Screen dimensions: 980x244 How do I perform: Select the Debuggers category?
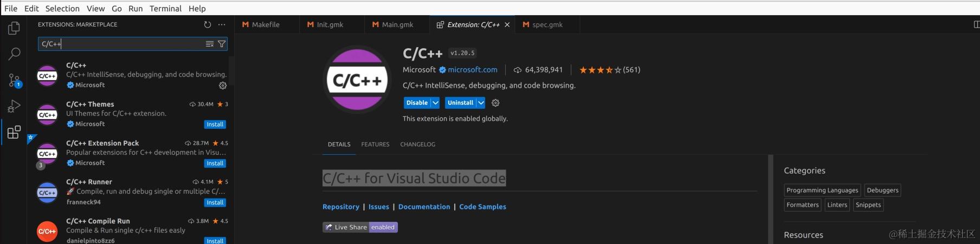(x=882, y=190)
